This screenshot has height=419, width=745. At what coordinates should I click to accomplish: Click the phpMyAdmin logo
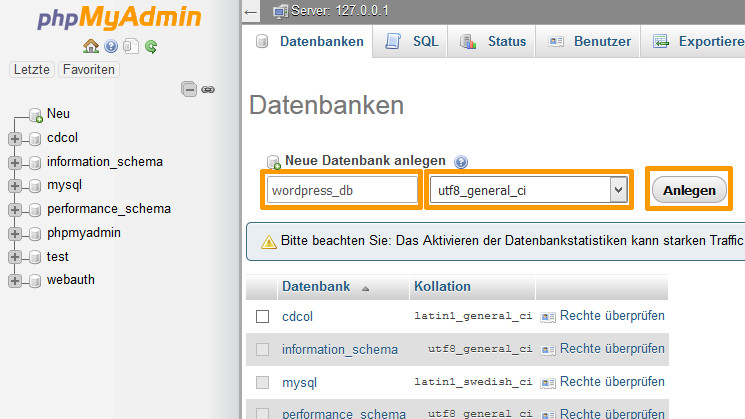(x=119, y=18)
